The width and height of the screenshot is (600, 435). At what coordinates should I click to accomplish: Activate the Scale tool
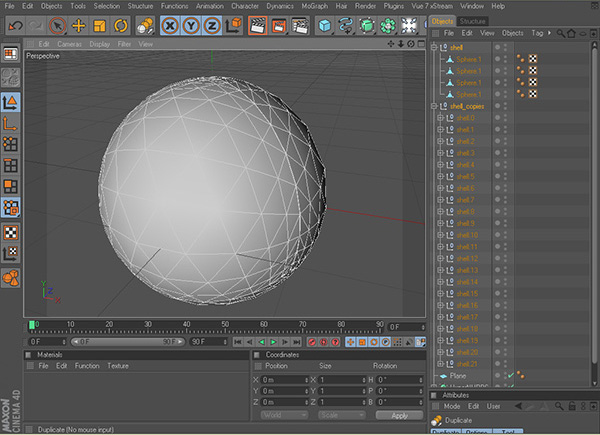click(x=99, y=26)
